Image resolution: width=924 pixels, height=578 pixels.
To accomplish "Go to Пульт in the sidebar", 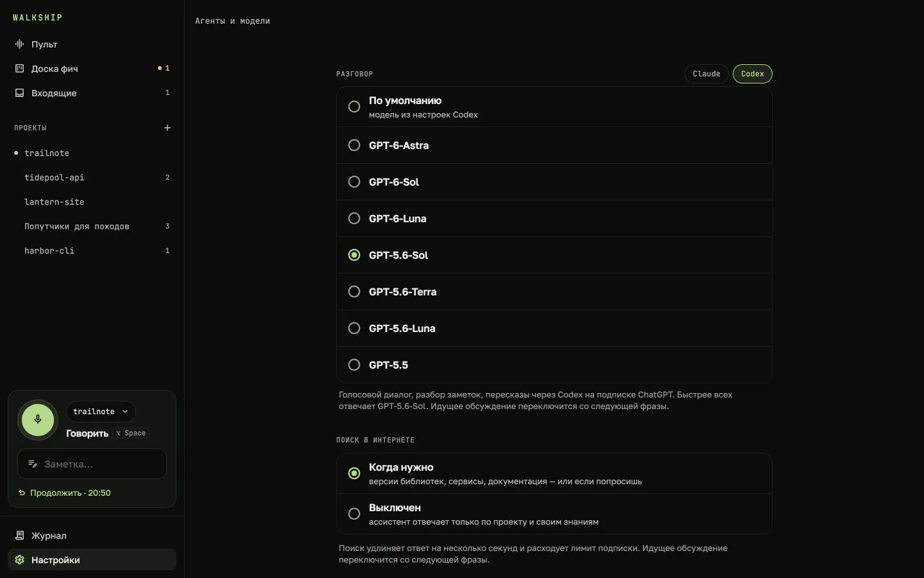I will [92, 44].
